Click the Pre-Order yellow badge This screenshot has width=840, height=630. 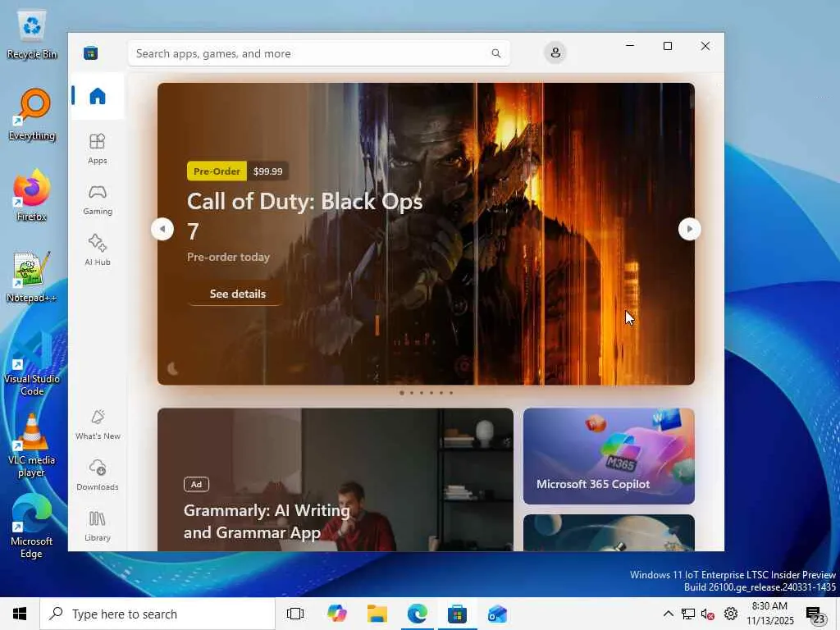[217, 171]
